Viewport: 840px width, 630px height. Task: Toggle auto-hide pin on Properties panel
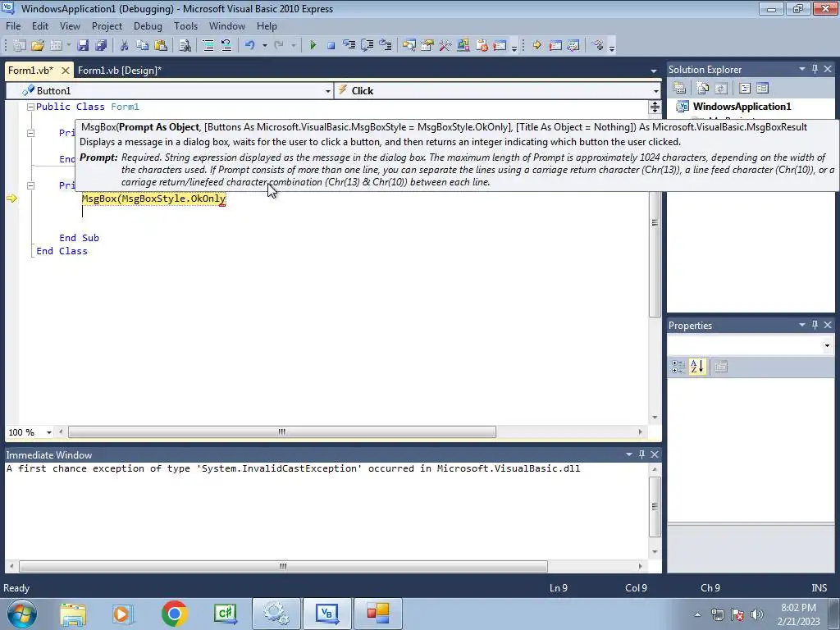(815, 325)
